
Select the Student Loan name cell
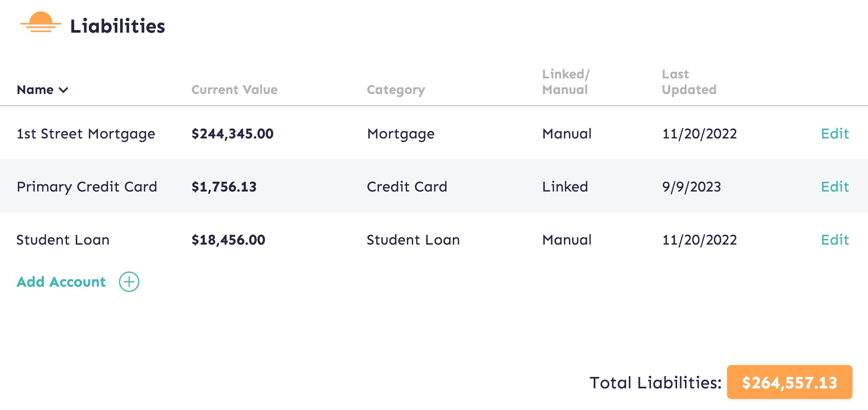click(x=63, y=240)
